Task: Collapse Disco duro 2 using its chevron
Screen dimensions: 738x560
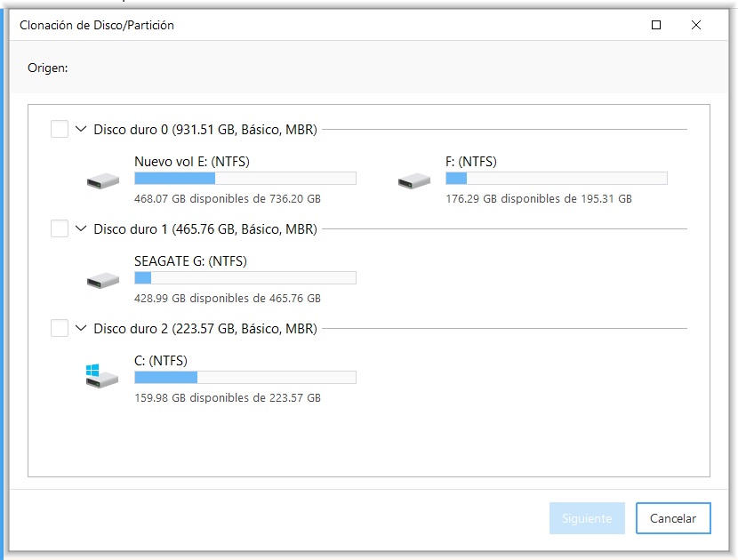Action: 82,329
